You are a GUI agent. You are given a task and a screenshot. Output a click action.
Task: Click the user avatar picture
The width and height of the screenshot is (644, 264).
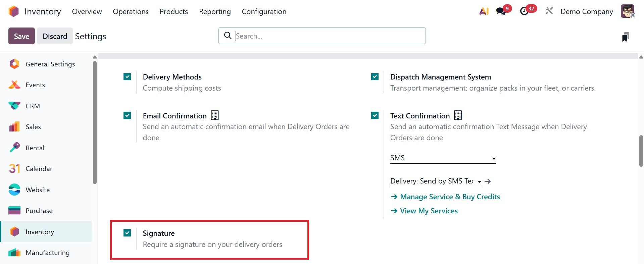point(627,11)
